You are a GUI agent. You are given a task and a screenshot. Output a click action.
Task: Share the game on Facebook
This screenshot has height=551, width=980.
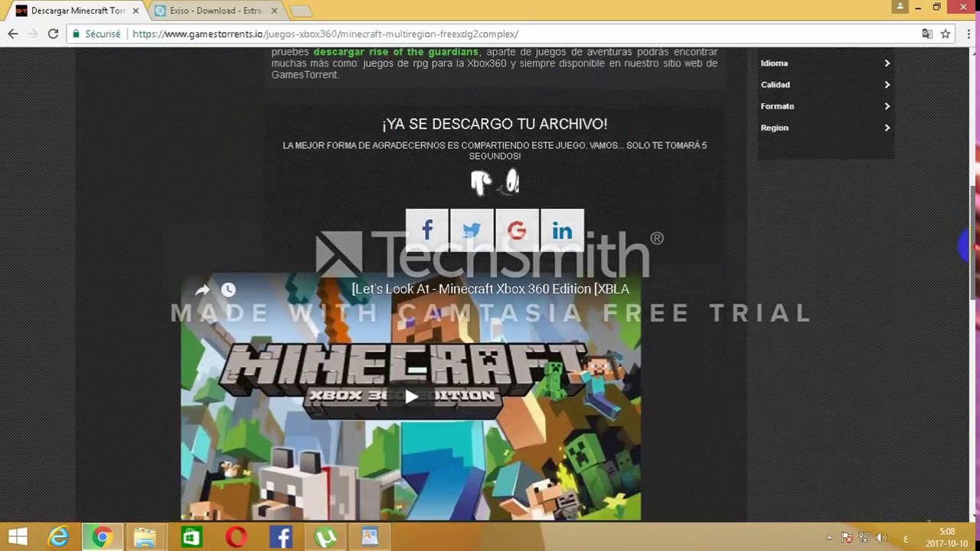pyautogui.click(x=427, y=230)
